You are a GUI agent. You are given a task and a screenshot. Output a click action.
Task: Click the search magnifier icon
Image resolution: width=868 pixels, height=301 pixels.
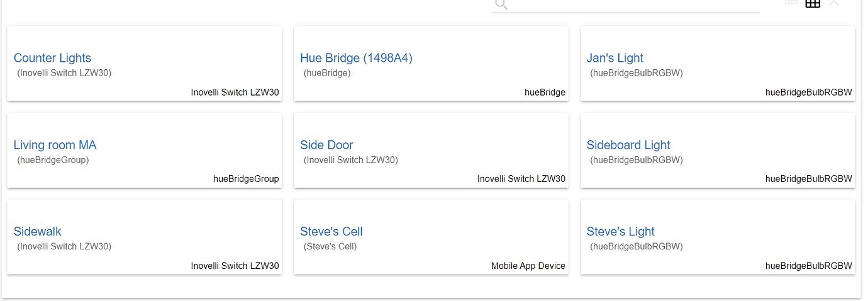pos(501,4)
